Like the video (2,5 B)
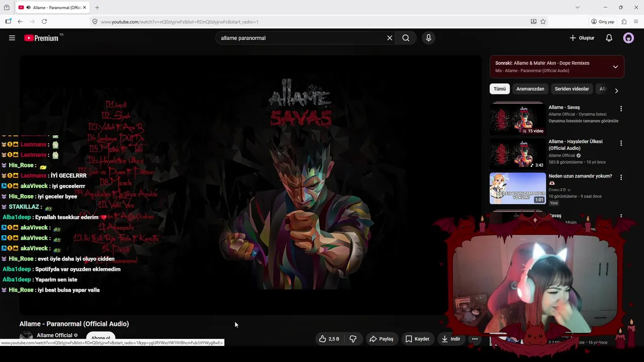Image resolution: width=644 pixels, height=362 pixels. click(329, 339)
